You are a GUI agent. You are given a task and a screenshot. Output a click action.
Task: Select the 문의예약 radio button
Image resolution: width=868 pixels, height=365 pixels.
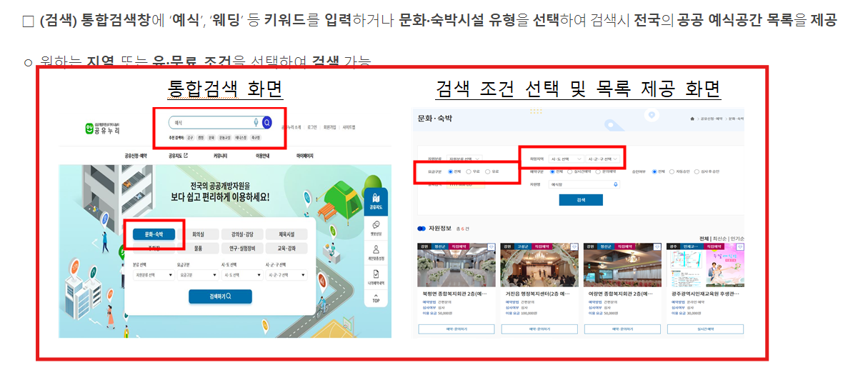(x=598, y=171)
